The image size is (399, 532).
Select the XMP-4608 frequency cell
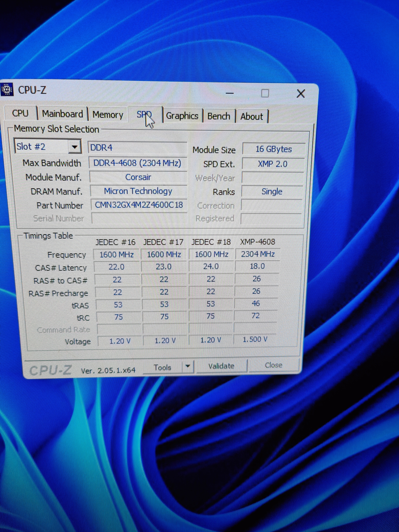258,254
